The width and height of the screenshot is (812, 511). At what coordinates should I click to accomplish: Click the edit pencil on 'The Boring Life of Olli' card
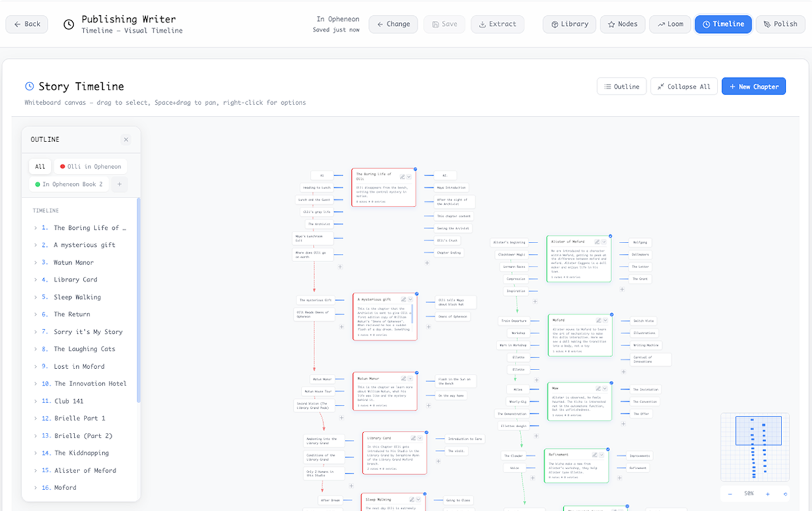click(x=403, y=176)
